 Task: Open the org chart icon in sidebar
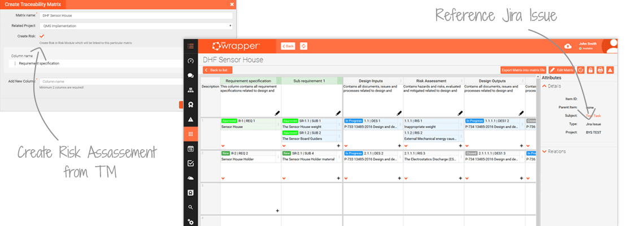coord(190,90)
